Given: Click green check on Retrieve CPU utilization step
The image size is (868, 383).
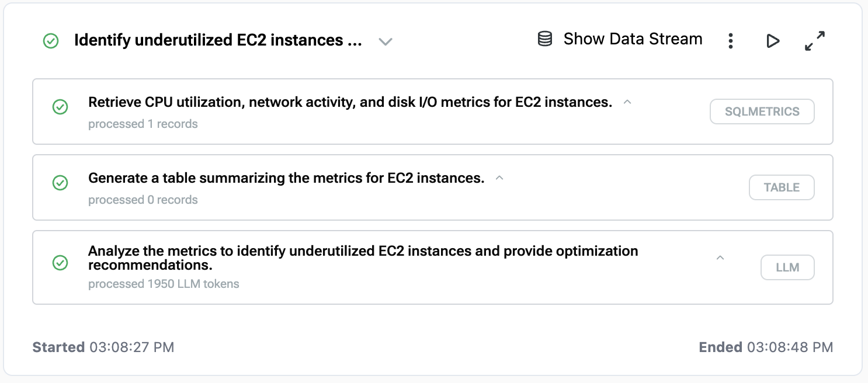Looking at the screenshot, I should coord(60,107).
